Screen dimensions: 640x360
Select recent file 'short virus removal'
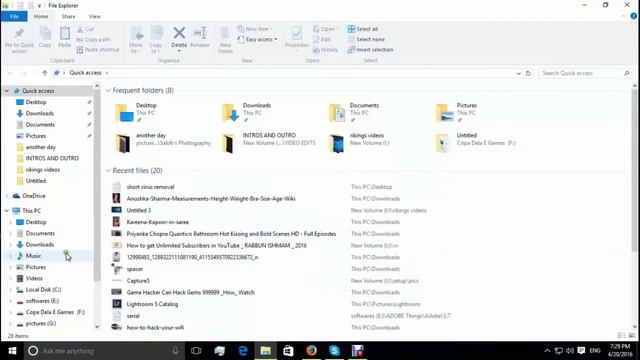[150, 187]
